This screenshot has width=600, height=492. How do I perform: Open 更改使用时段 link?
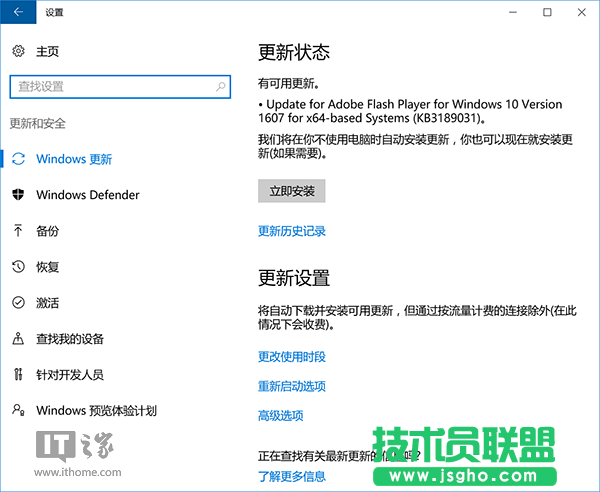click(x=292, y=357)
